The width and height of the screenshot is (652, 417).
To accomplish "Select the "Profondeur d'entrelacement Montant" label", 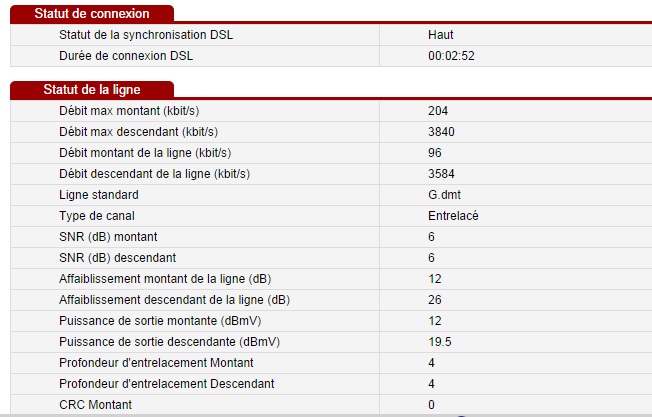I will point(156,362).
